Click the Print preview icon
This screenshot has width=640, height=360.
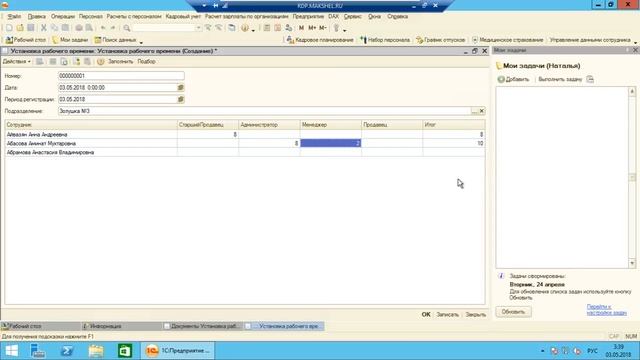tap(89, 28)
